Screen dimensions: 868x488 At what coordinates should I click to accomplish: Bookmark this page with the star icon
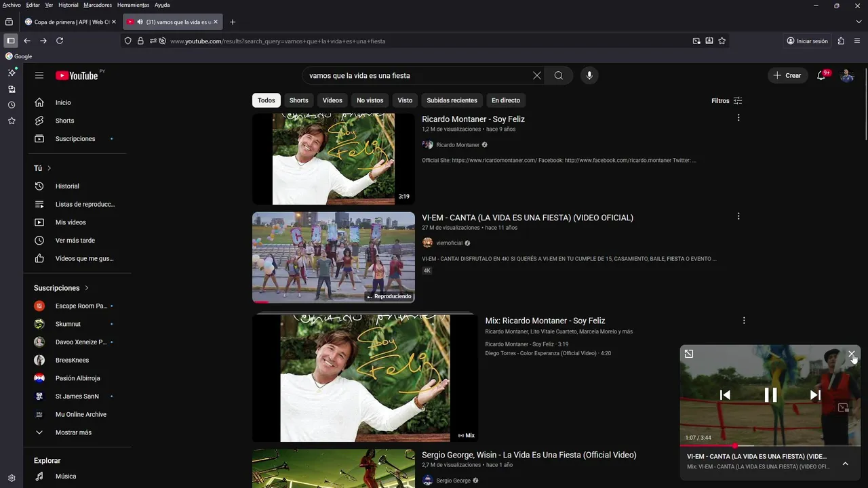tap(722, 41)
